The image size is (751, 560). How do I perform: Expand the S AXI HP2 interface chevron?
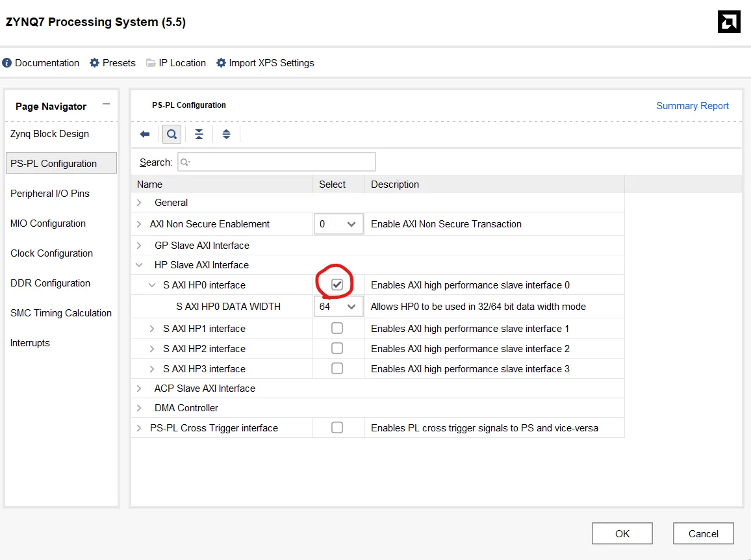[152, 349]
